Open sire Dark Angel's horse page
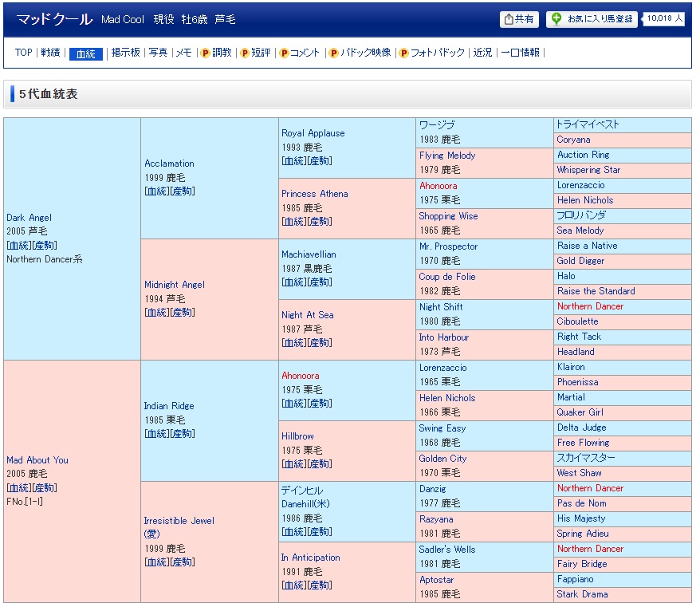Image resolution: width=700 pixels, height=607 pixels. 29,217
